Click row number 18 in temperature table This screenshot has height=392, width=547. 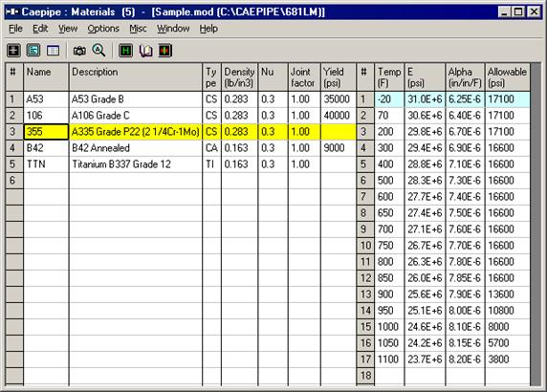coord(365,376)
